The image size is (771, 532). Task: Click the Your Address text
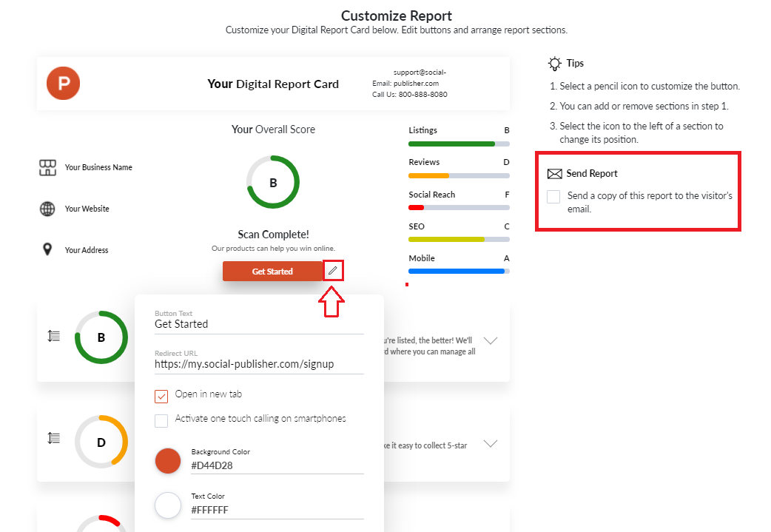pos(87,250)
